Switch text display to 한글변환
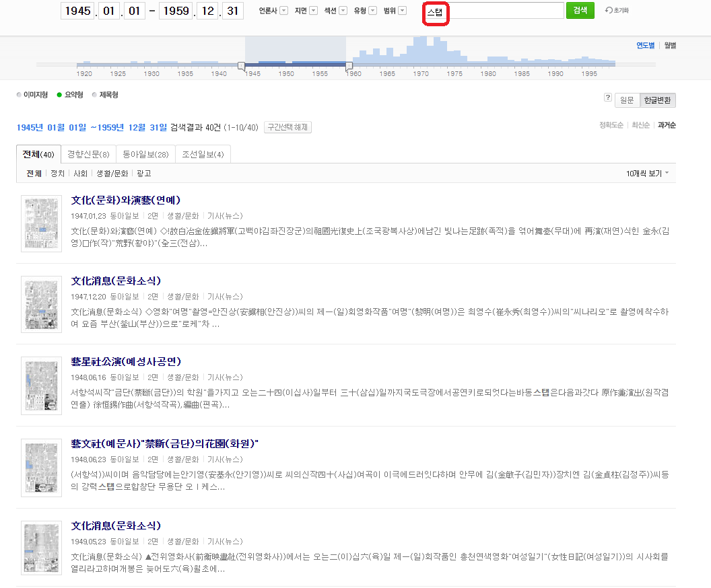The width and height of the screenshot is (711, 588). (x=658, y=100)
